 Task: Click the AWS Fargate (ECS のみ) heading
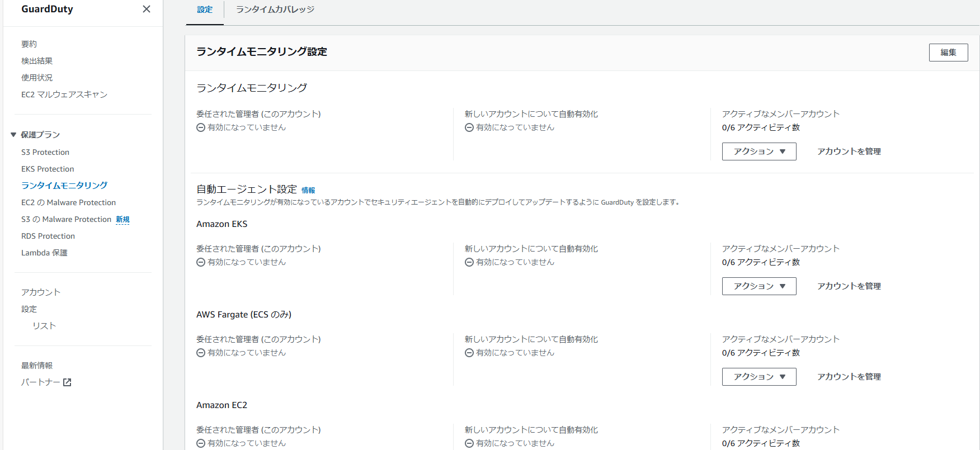pos(244,315)
